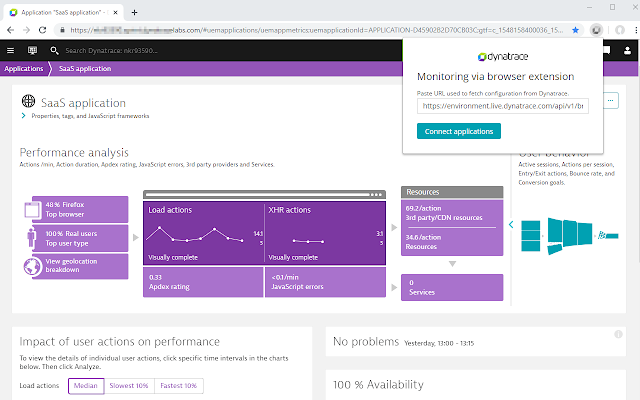Open the Chrome profile avatar

point(620,30)
